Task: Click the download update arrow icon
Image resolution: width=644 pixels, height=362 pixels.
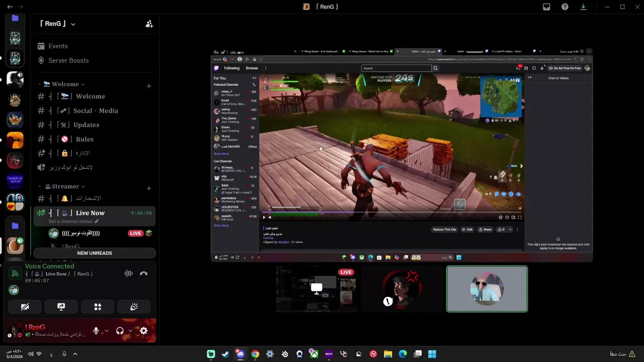Action: pos(583,7)
